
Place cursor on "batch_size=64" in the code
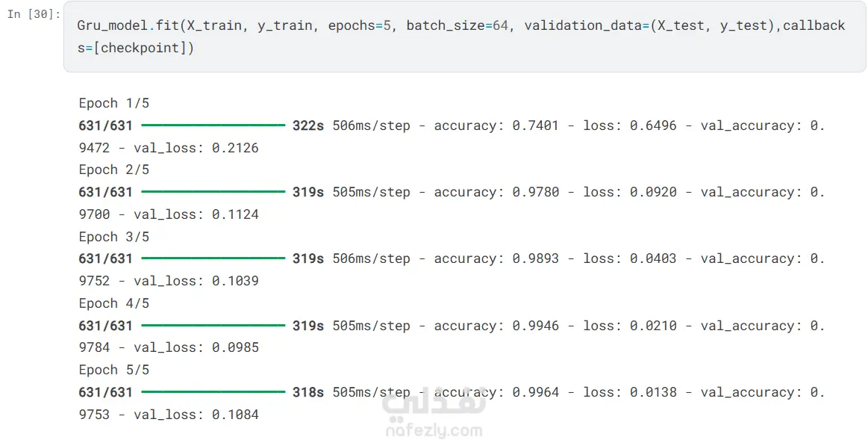click(x=458, y=25)
